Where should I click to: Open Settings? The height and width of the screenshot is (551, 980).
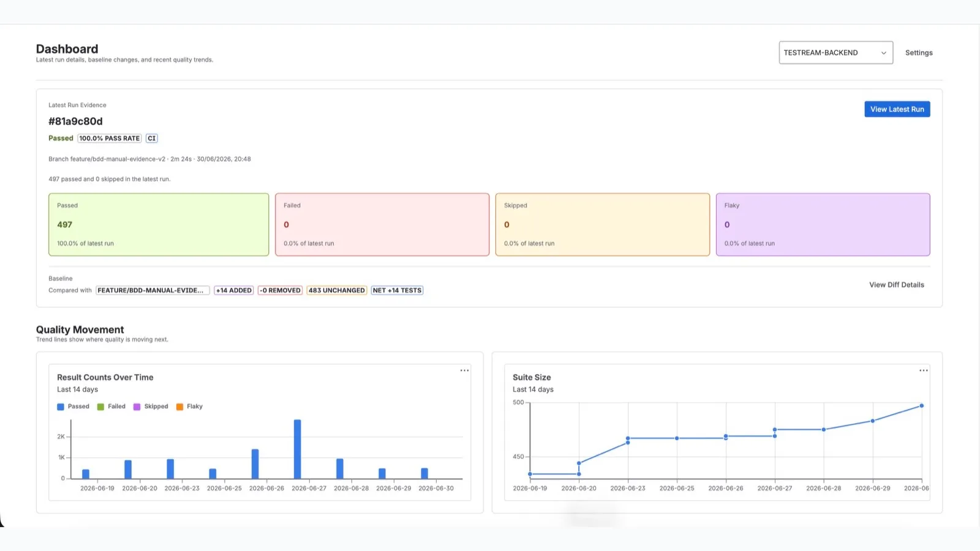919,53
